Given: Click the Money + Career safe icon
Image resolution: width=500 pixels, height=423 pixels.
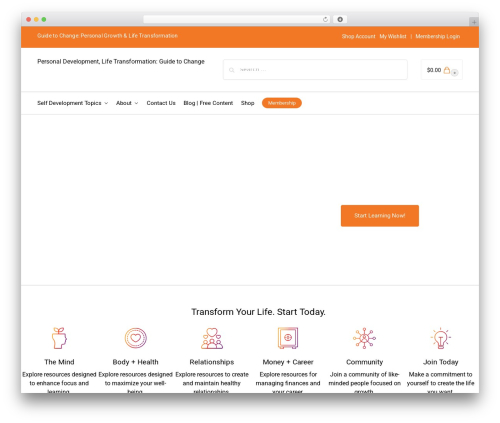Looking at the screenshot, I should pos(288,338).
